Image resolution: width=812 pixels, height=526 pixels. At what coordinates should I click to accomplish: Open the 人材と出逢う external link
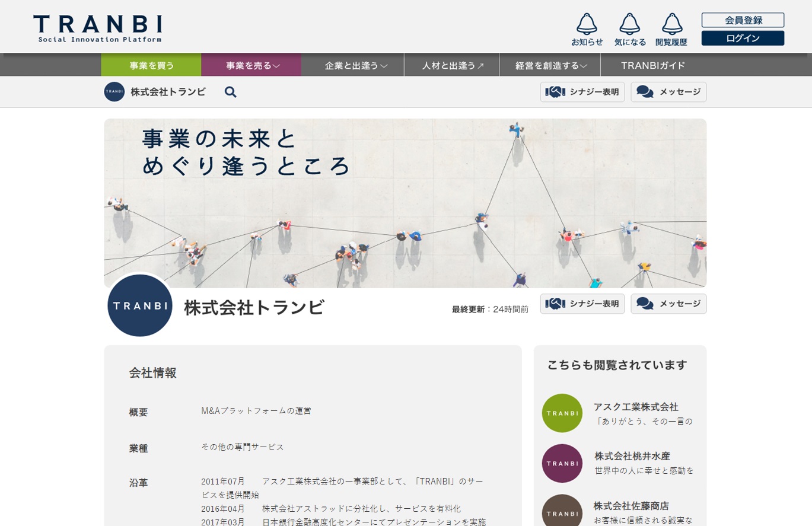(x=453, y=65)
